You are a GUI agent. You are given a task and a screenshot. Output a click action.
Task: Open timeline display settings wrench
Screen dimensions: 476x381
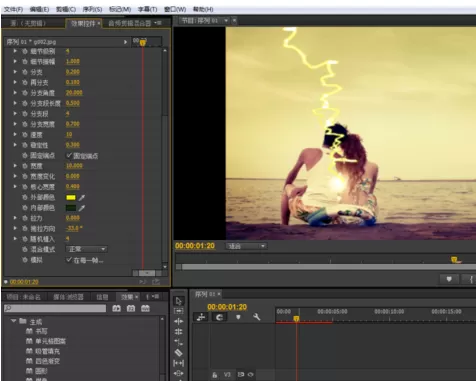[x=256, y=317]
